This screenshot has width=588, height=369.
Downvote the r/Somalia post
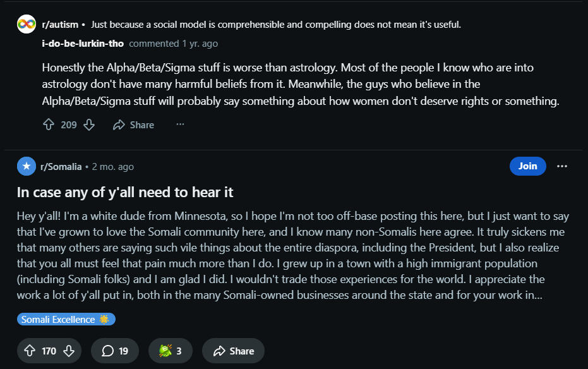click(69, 351)
